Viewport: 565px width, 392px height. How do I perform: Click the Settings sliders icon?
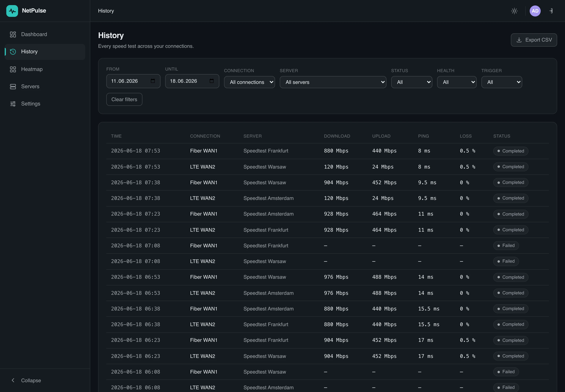click(13, 104)
